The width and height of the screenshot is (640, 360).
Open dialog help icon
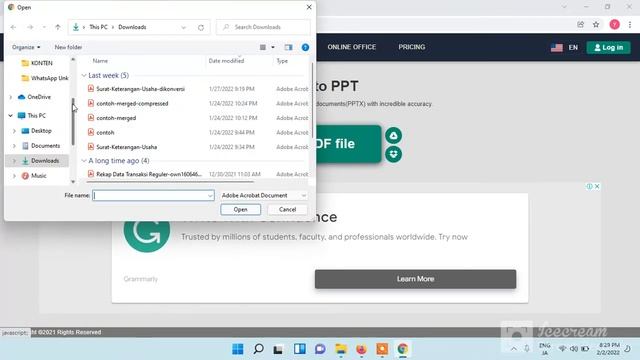tap(305, 47)
